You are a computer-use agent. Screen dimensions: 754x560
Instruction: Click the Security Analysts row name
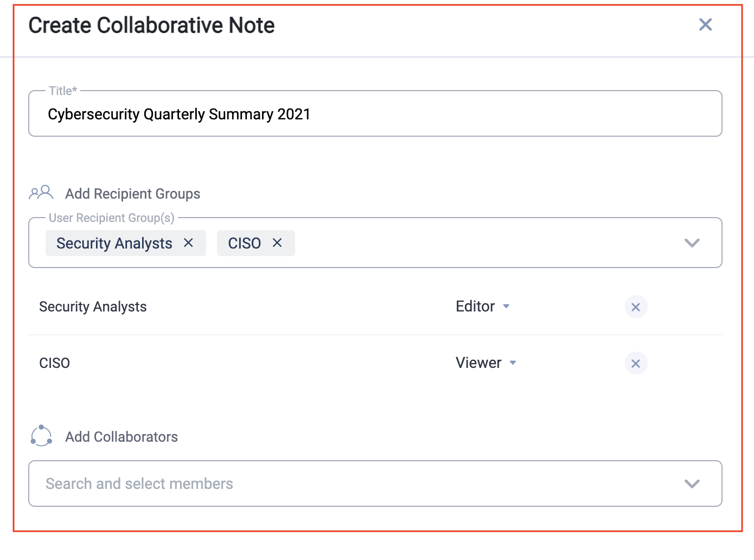[x=93, y=307]
